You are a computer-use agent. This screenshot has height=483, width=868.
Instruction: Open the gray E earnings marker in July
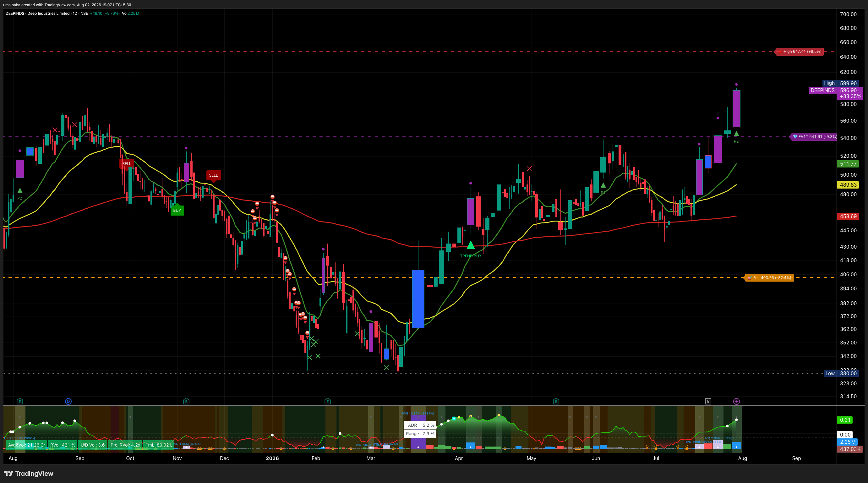(708, 401)
